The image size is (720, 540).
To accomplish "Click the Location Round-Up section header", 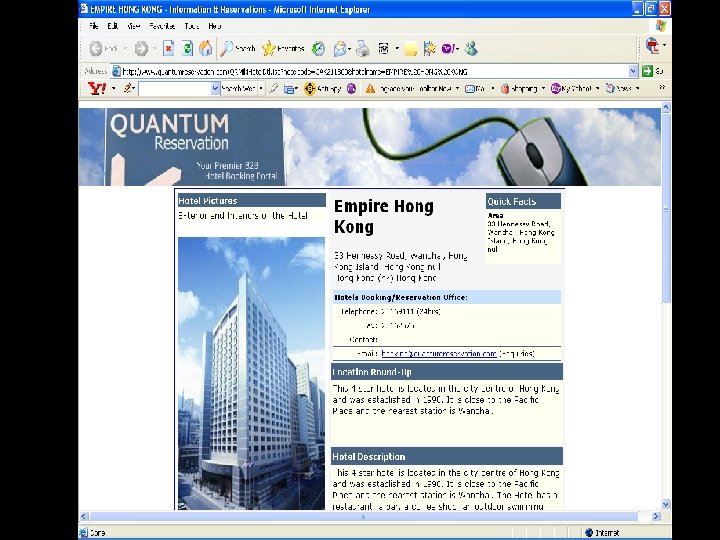I will coord(447,372).
